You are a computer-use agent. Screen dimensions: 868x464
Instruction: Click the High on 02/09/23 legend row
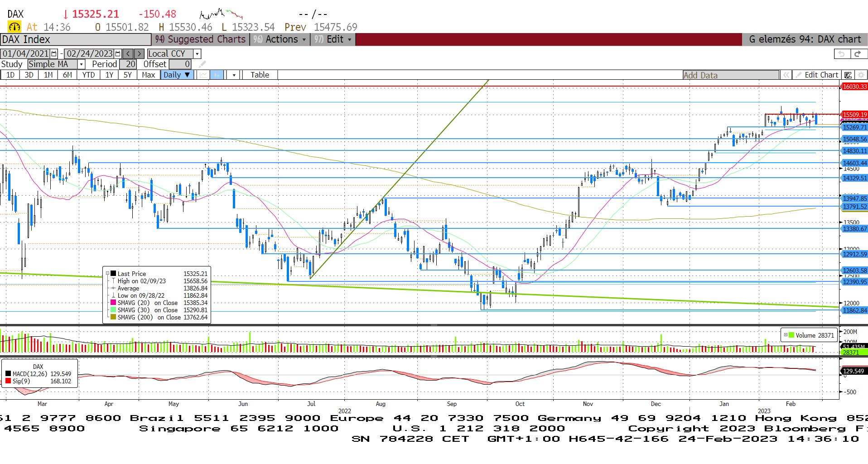(159, 281)
